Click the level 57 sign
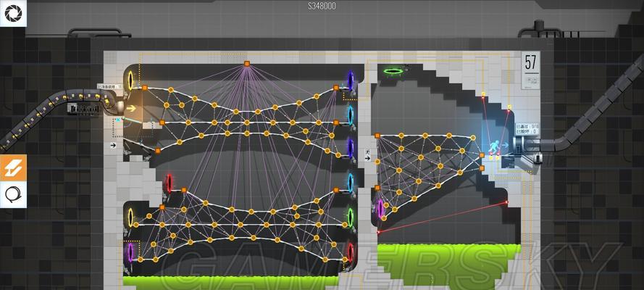 [x=531, y=70]
